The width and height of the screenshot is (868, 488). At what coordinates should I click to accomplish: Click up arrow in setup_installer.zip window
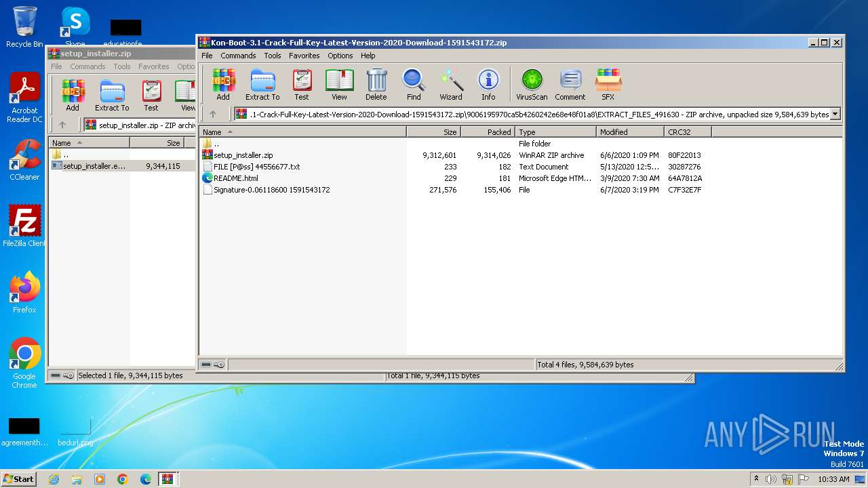62,125
